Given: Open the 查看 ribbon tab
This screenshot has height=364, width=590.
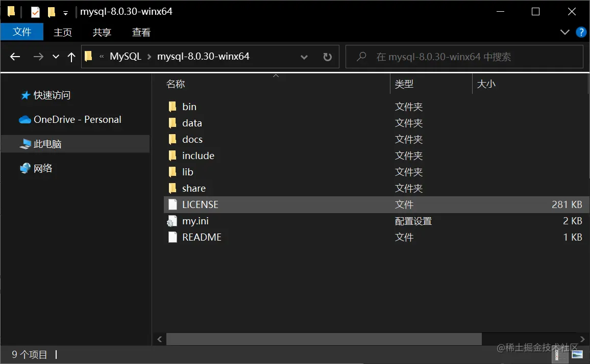Looking at the screenshot, I should (x=141, y=32).
